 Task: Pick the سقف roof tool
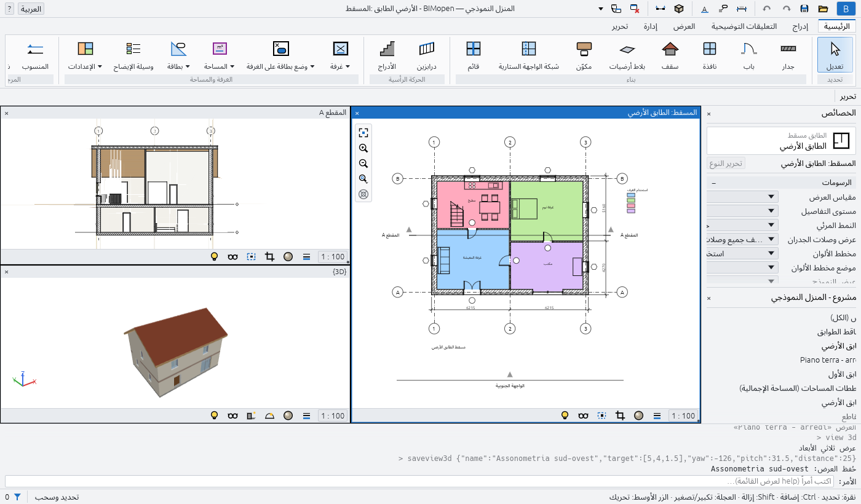coord(670,55)
